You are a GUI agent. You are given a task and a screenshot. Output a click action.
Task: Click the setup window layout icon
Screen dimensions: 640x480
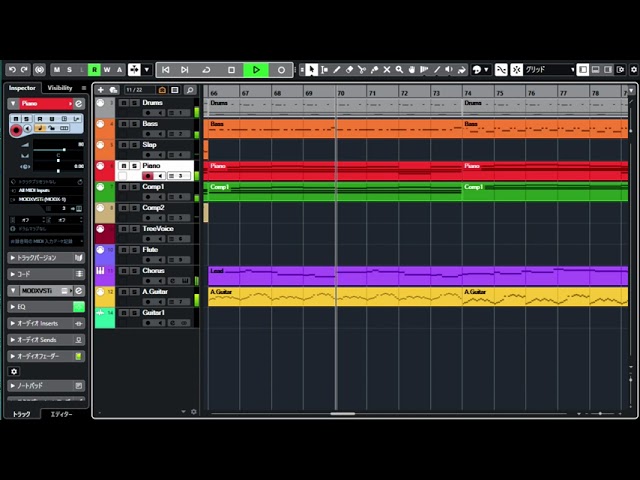(620, 70)
